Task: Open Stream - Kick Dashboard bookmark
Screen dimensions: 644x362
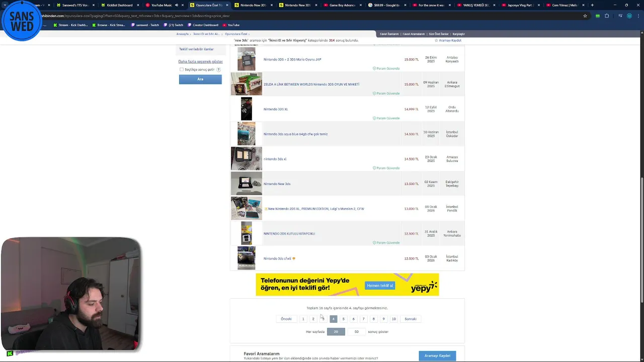Action: (70, 25)
